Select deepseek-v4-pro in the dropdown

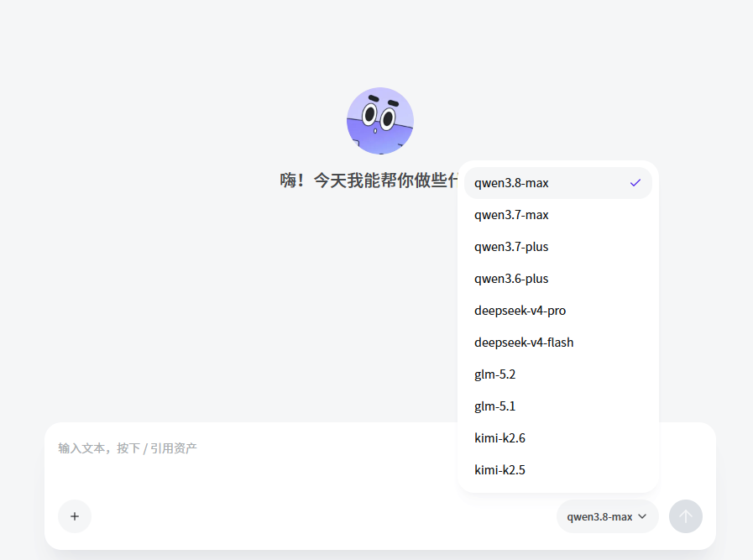[x=558, y=311]
